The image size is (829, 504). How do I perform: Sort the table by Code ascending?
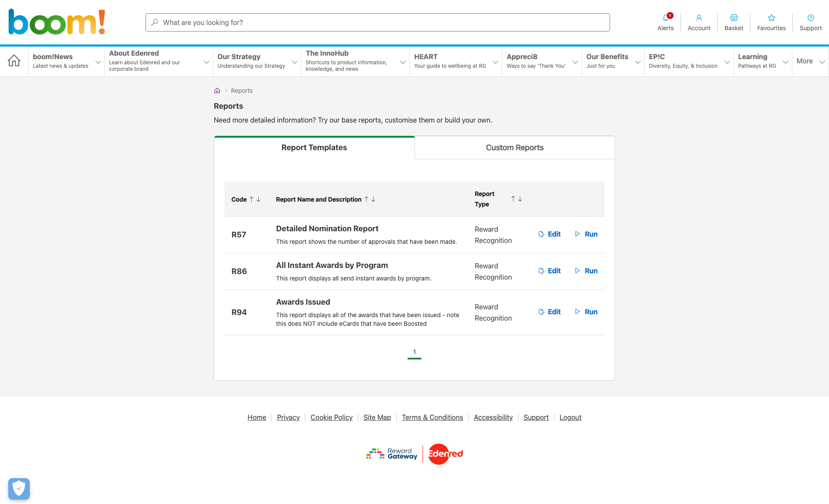pos(252,199)
